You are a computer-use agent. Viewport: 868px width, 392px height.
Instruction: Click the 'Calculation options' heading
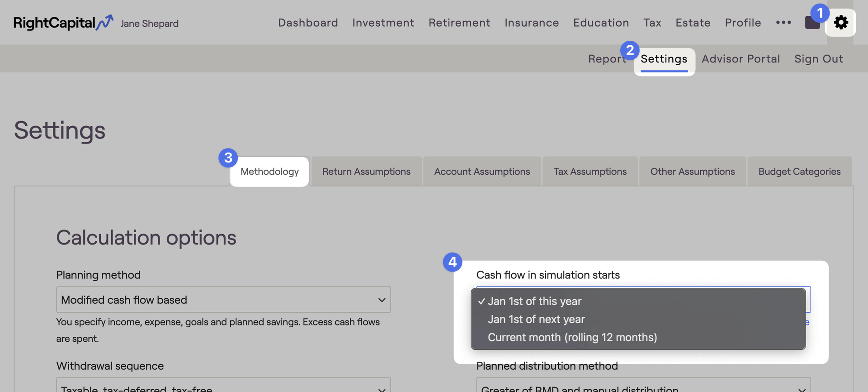point(146,238)
